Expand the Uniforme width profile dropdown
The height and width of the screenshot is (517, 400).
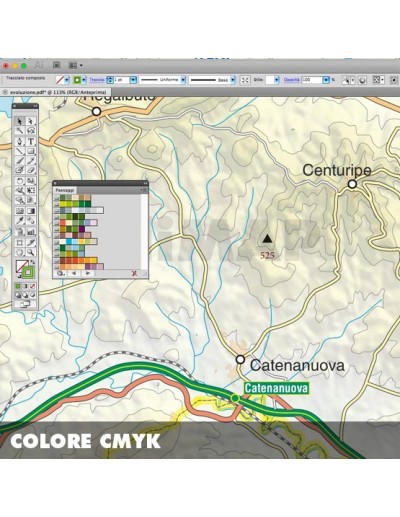pos(183,80)
